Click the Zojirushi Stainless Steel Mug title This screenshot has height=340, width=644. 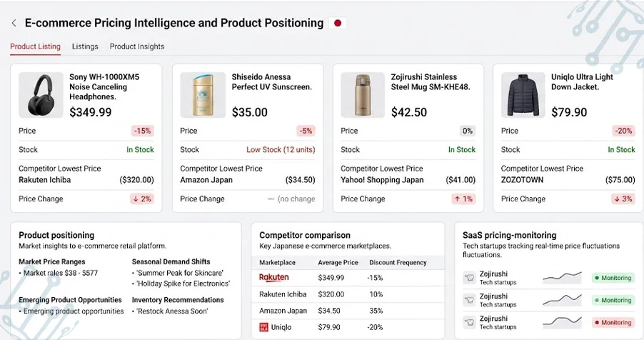tap(431, 82)
